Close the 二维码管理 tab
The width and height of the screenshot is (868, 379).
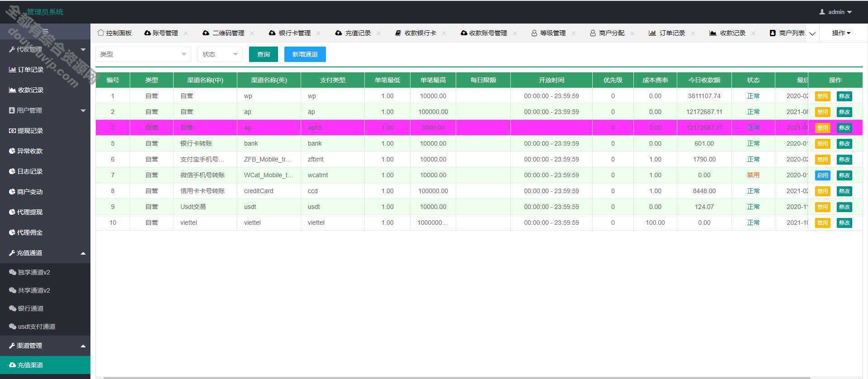[252, 33]
